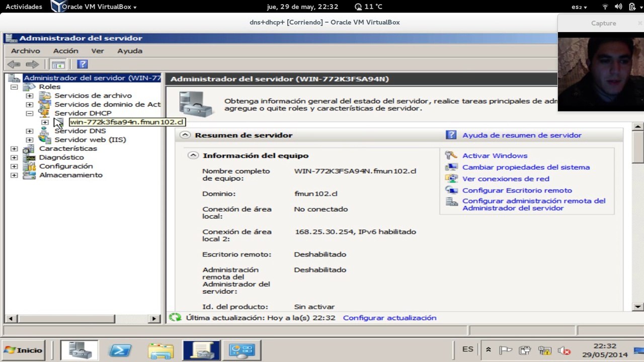
Task: Click the Forward arrow toolbar button
Action: coord(32,64)
